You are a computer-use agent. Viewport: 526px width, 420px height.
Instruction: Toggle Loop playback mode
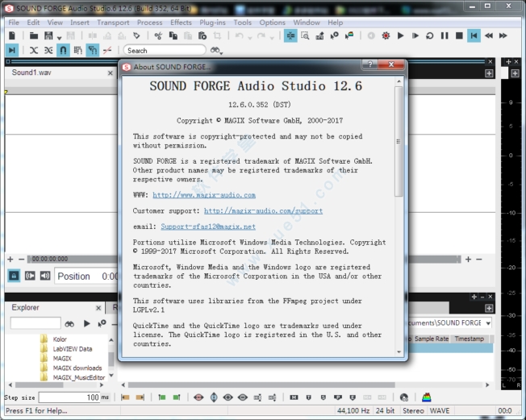430,35
